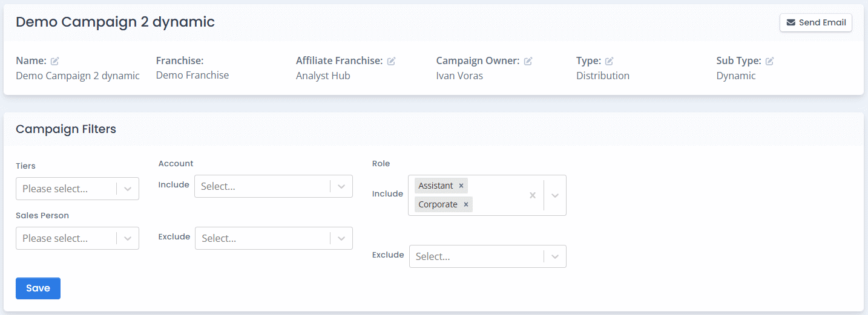Image resolution: width=868 pixels, height=315 pixels.
Task: Edit the Campaign Owner pencil icon
Action: click(x=528, y=61)
